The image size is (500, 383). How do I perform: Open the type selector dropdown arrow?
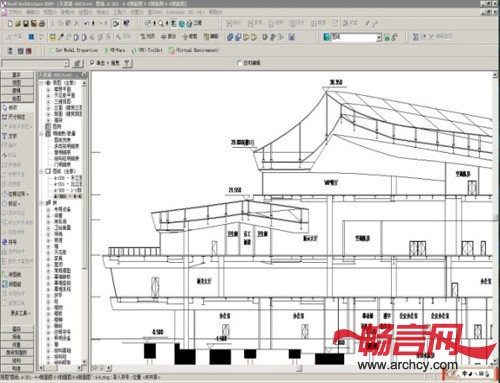click(x=66, y=63)
